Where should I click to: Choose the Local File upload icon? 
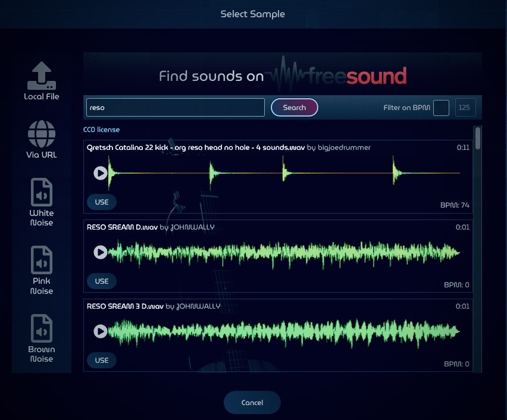[x=42, y=76]
